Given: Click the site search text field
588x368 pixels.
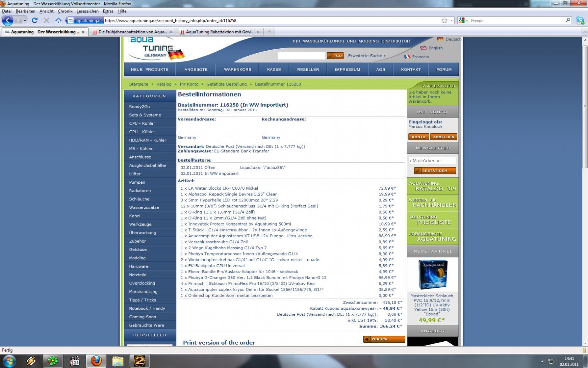Looking at the screenshot, I should (302, 56).
